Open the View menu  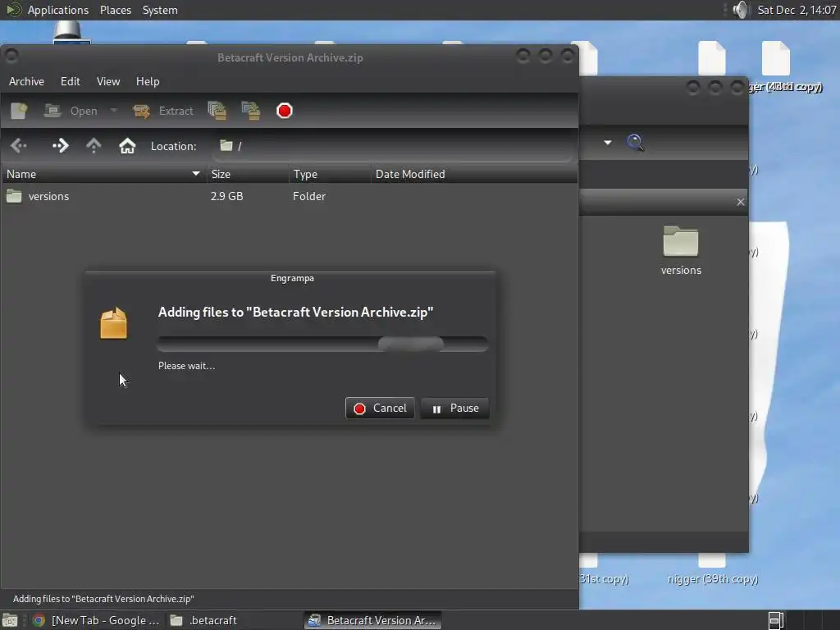click(x=108, y=81)
